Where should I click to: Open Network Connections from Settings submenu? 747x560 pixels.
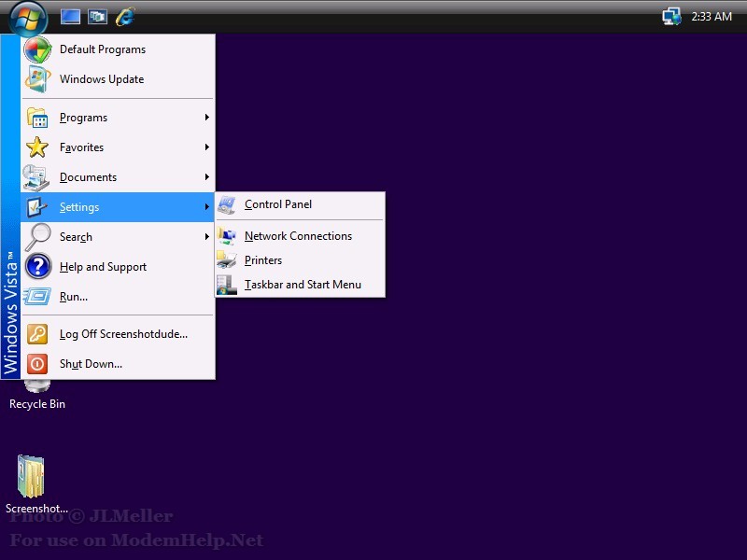click(x=300, y=236)
